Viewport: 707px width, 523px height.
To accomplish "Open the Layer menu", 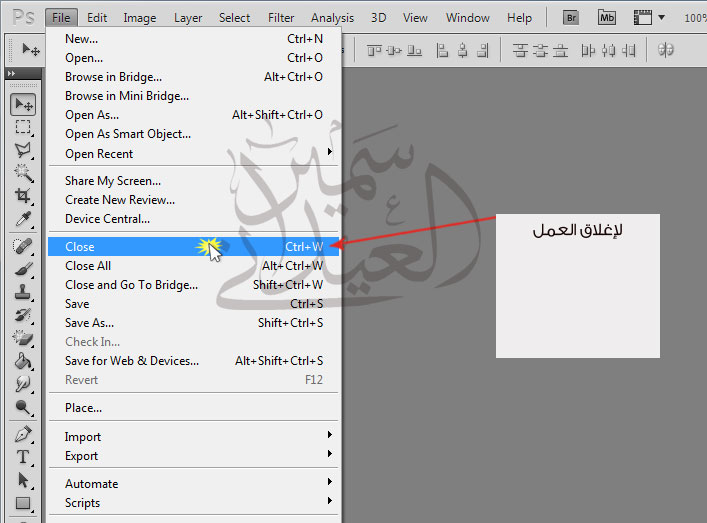I will [188, 18].
